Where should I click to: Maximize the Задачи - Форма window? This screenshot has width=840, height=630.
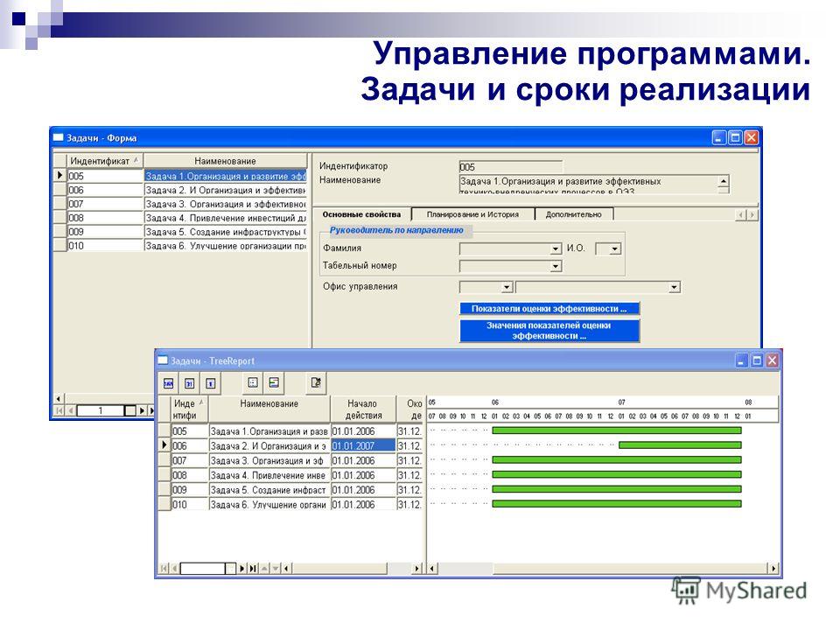[x=736, y=137]
